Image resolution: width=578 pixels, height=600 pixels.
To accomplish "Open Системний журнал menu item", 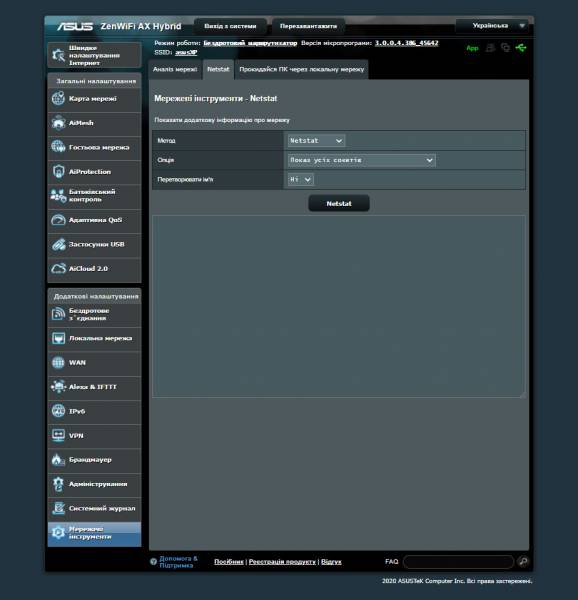I will tap(94, 508).
